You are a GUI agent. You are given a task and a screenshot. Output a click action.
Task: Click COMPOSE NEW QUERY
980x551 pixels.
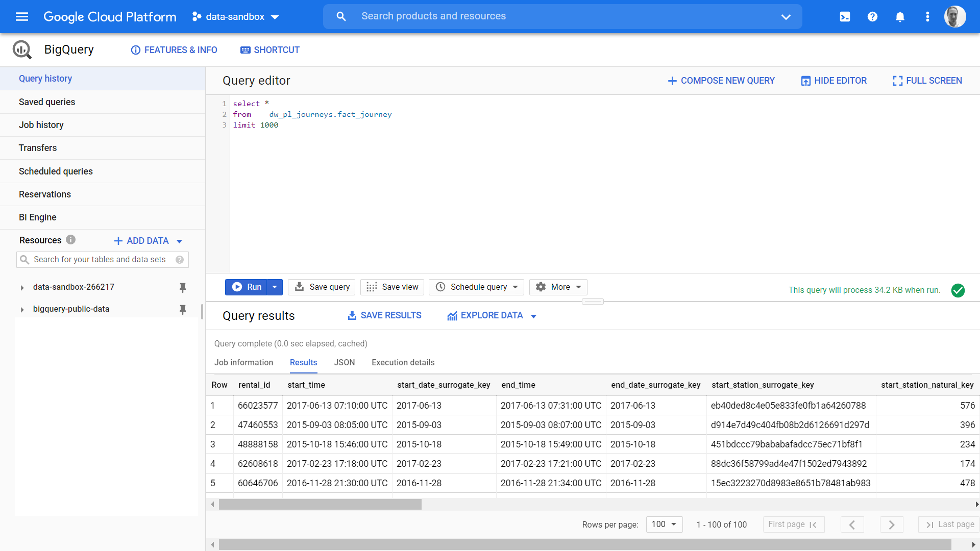[721, 81]
